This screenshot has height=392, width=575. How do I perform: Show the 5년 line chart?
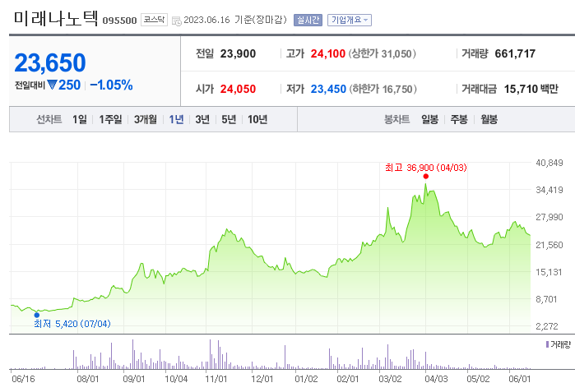[x=229, y=119]
